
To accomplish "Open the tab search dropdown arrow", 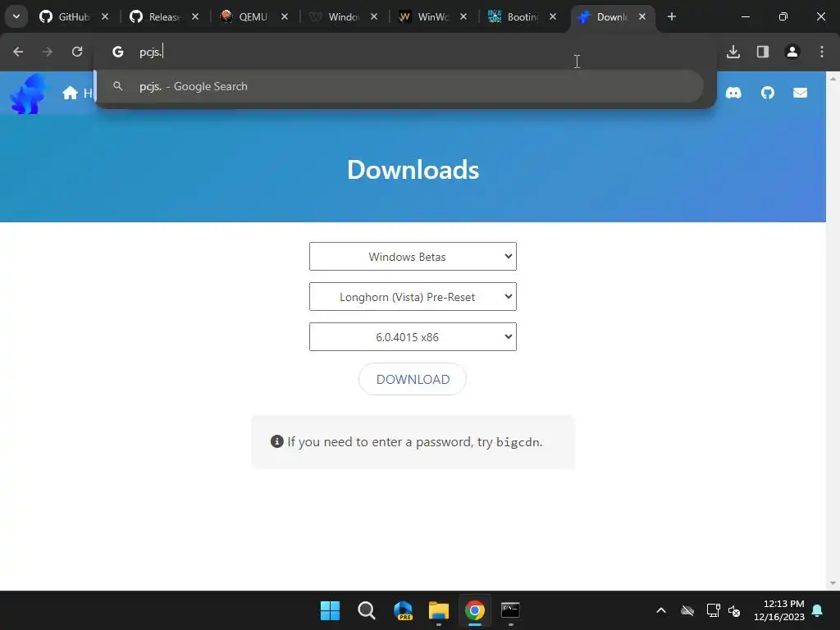I will [16, 16].
